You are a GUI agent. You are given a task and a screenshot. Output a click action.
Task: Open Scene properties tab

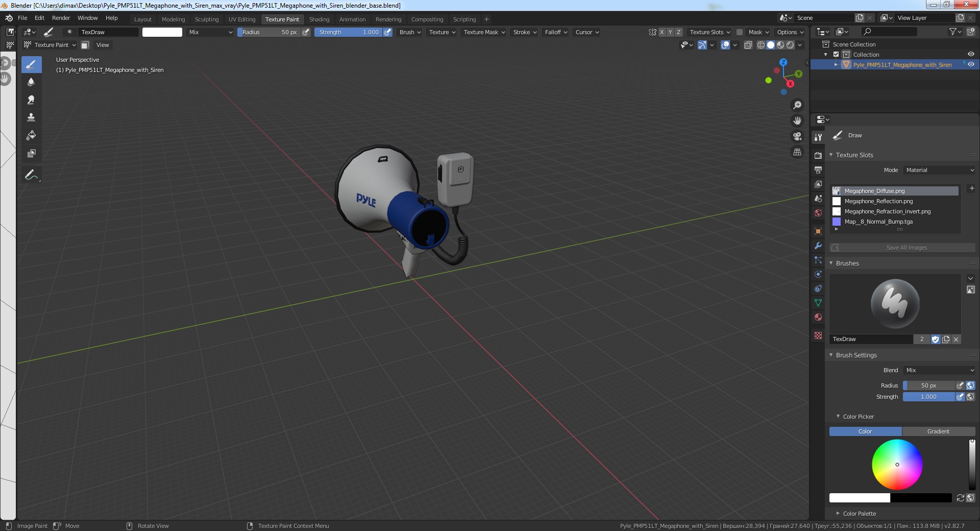(x=818, y=198)
